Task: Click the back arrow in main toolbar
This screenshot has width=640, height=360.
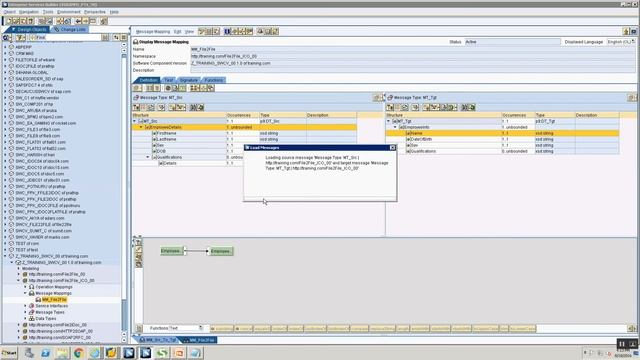Action: click(78, 21)
